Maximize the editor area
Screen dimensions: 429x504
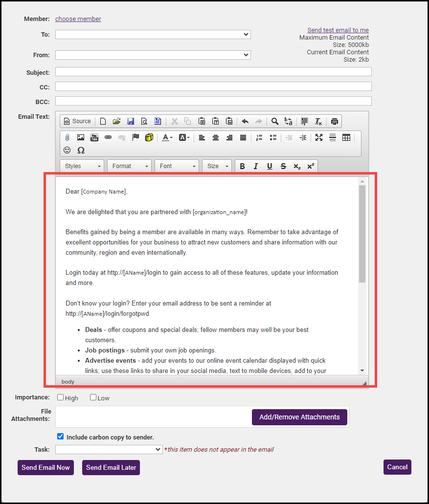pyautogui.click(x=319, y=137)
